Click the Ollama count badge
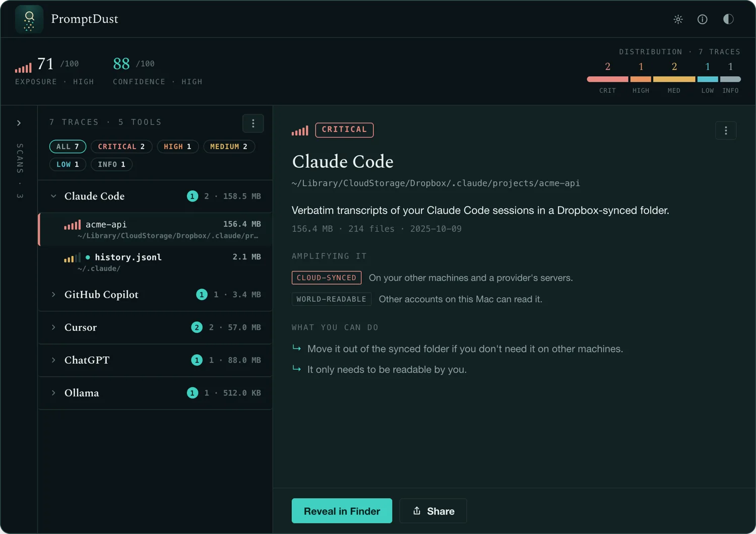The width and height of the screenshot is (756, 534). 193,393
